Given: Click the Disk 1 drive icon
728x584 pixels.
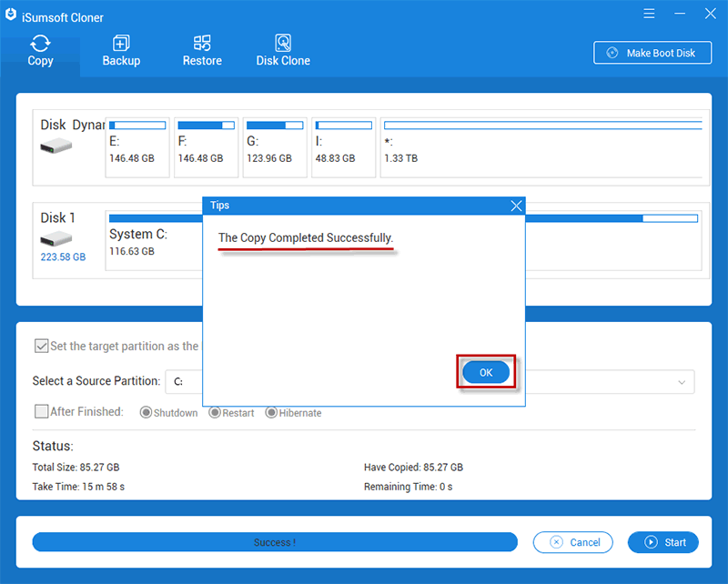Looking at the screenshot, I should pos(56,239).
